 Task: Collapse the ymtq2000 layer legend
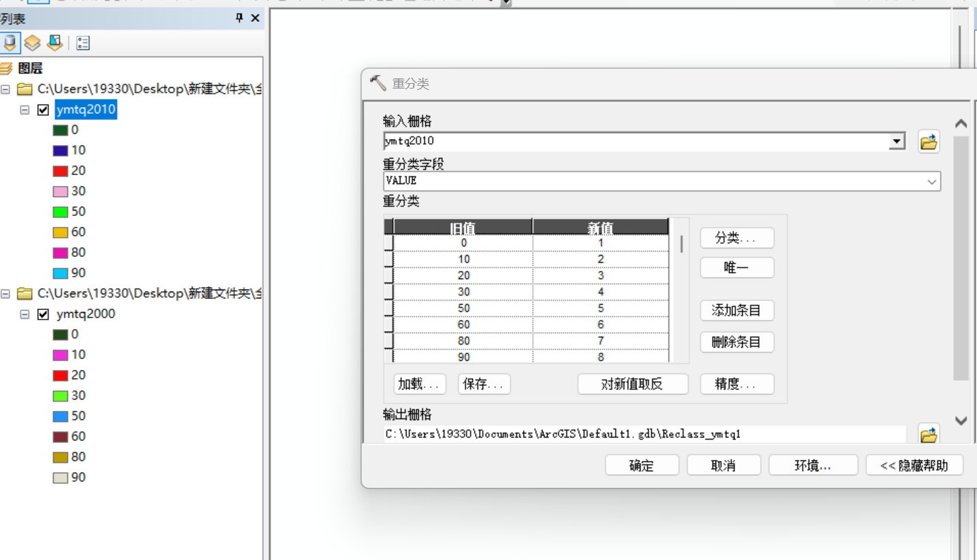(25, 314)
